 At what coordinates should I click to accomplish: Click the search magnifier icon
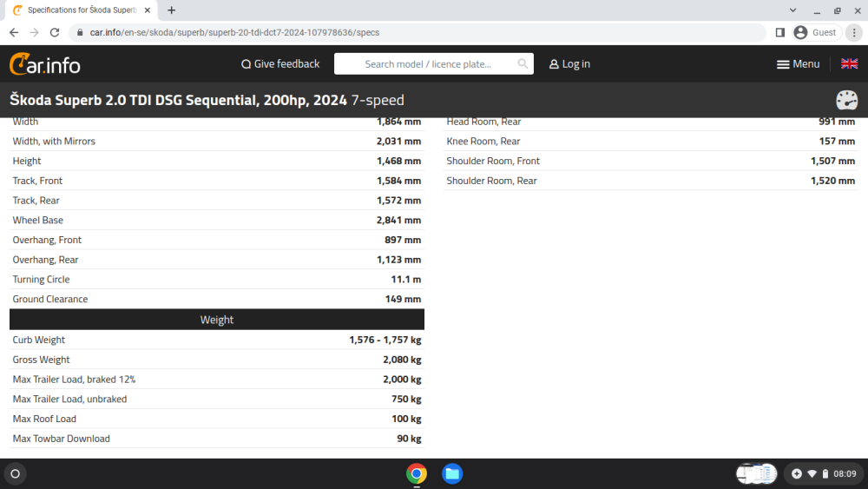523,64
